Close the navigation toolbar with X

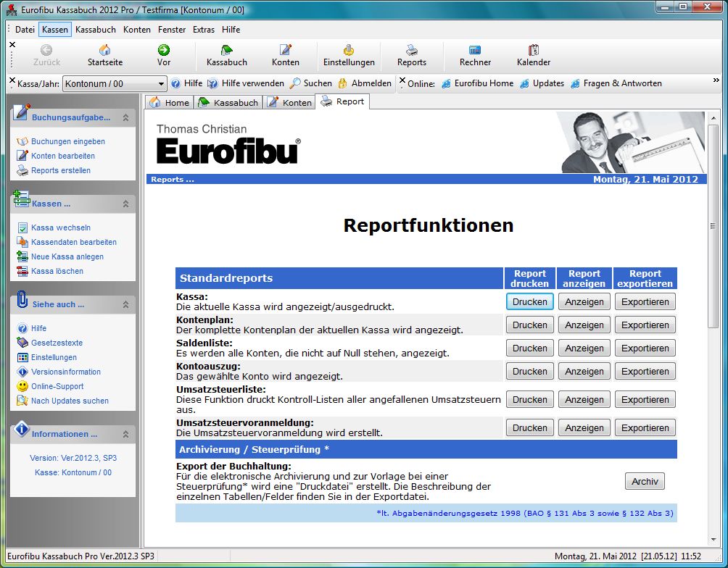coord(12,44)
